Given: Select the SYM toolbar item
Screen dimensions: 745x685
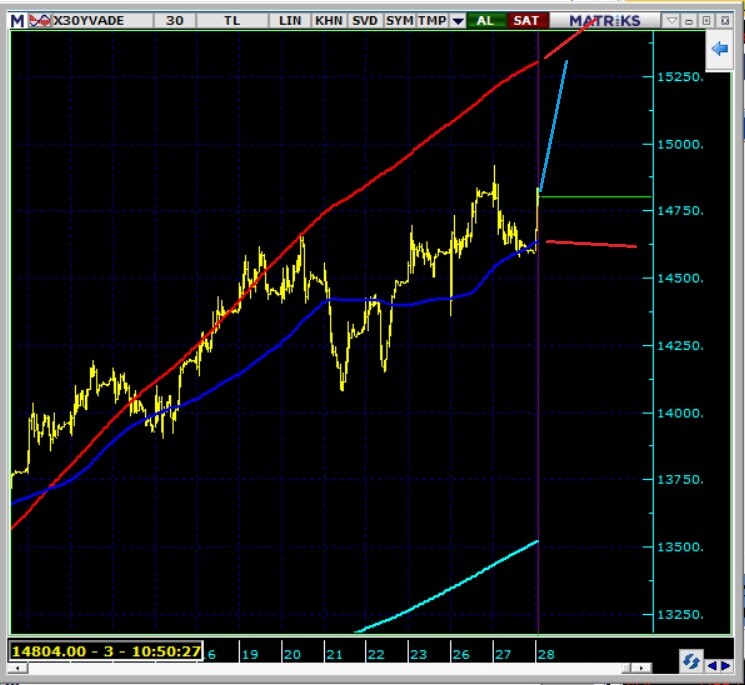Looking at the screenshot, I should click(x=399, y=20).
